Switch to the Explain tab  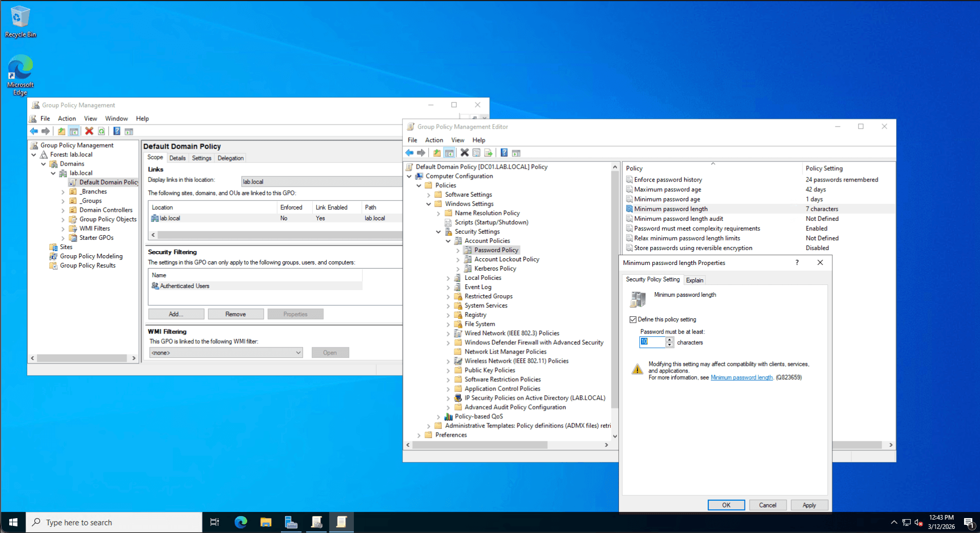pos(694,280)
